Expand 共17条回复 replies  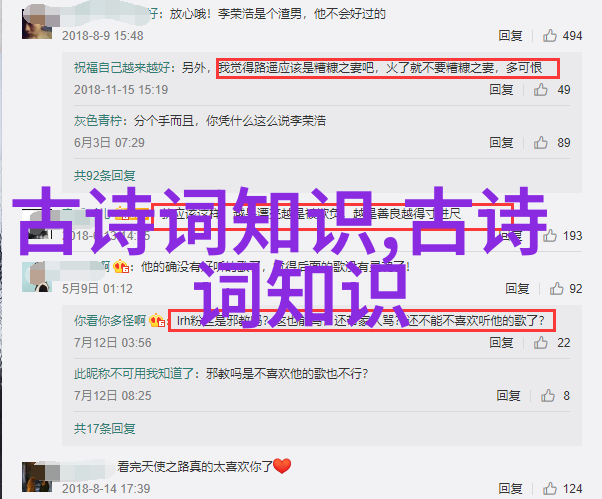coord(104,428)
